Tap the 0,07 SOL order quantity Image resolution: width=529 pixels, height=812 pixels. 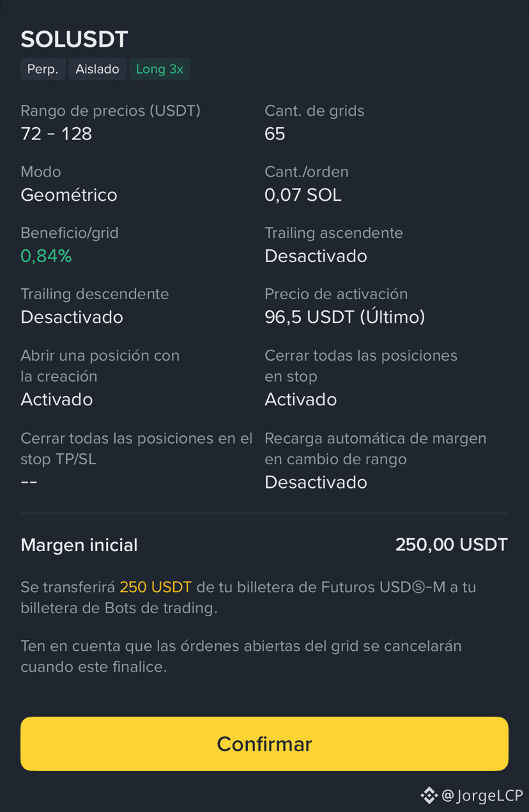(x=303, y=195)
